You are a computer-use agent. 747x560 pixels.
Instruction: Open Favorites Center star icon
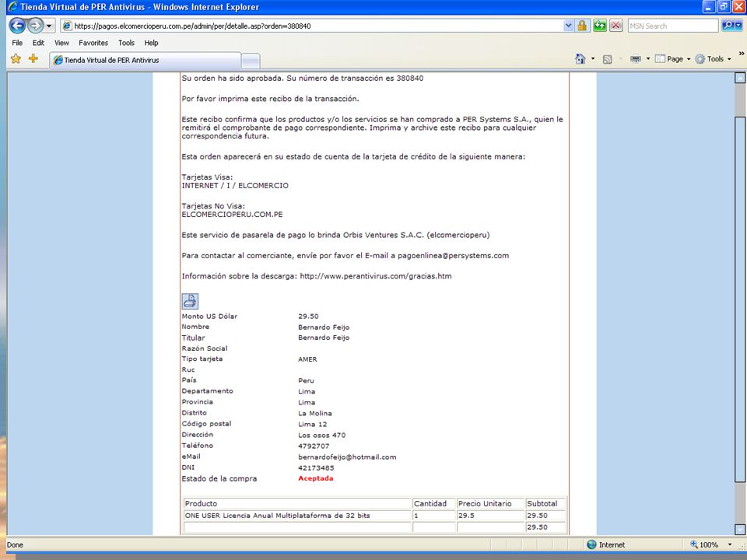coord(16,58)
